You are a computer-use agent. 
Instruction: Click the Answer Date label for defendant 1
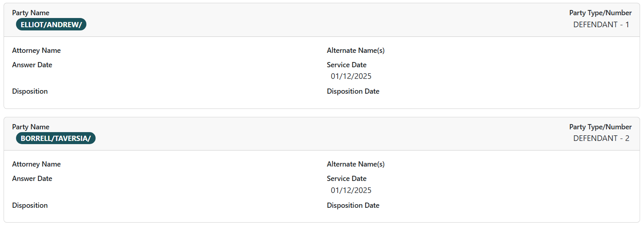32,65
